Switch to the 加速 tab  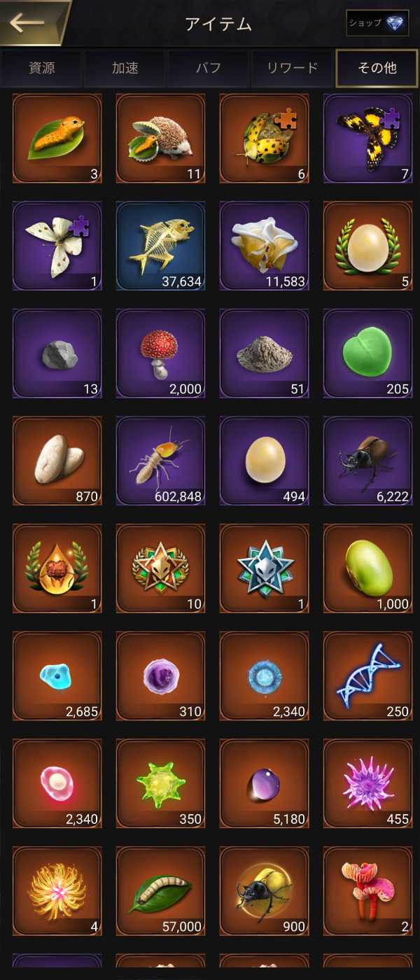[125, 68]
